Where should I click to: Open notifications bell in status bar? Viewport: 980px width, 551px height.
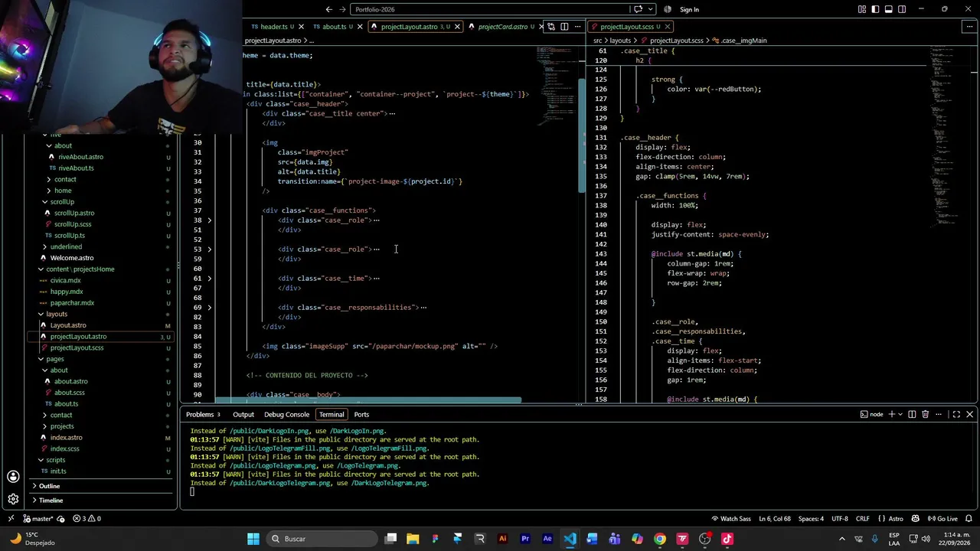pos(968,518)
